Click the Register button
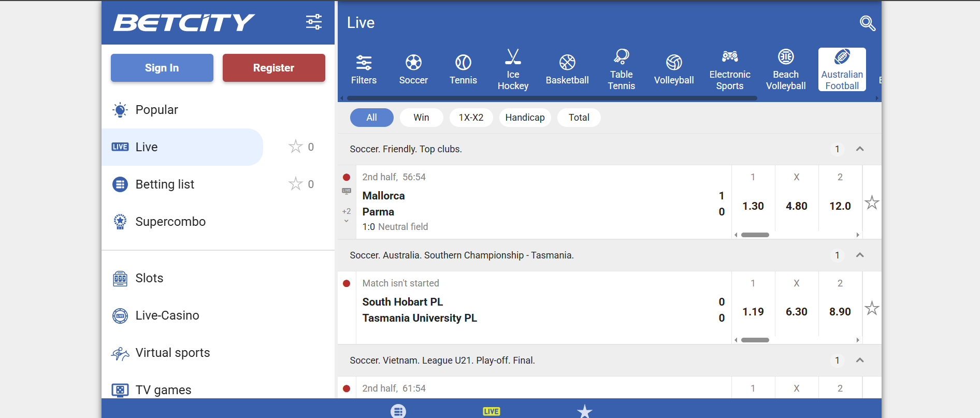Image resolution: width=980 pixels, height=418 pixels. (x=274, y=68)
